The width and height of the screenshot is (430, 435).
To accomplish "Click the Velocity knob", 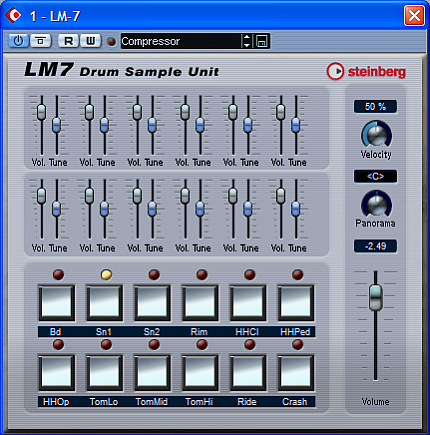I will (x=376, y=134).
